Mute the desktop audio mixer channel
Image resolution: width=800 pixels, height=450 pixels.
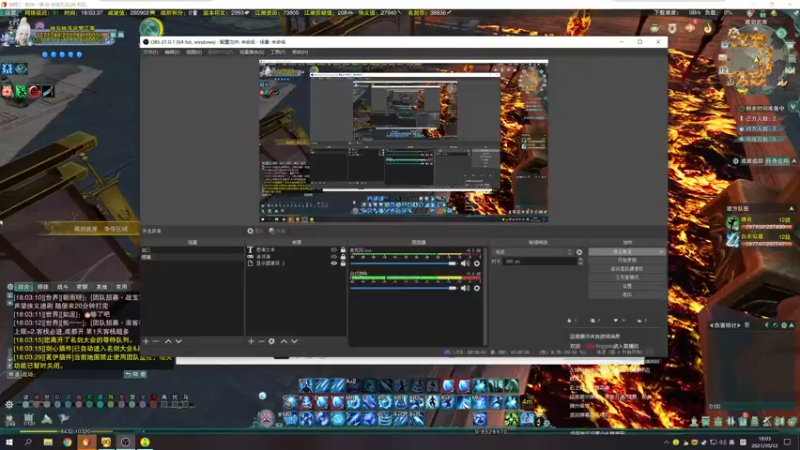click(x=465, y=288)
